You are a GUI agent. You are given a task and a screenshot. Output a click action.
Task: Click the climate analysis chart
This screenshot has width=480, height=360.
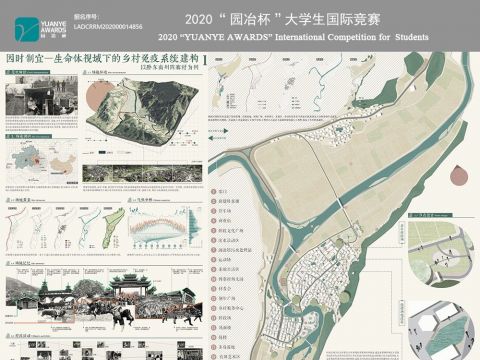pos(165,229)
